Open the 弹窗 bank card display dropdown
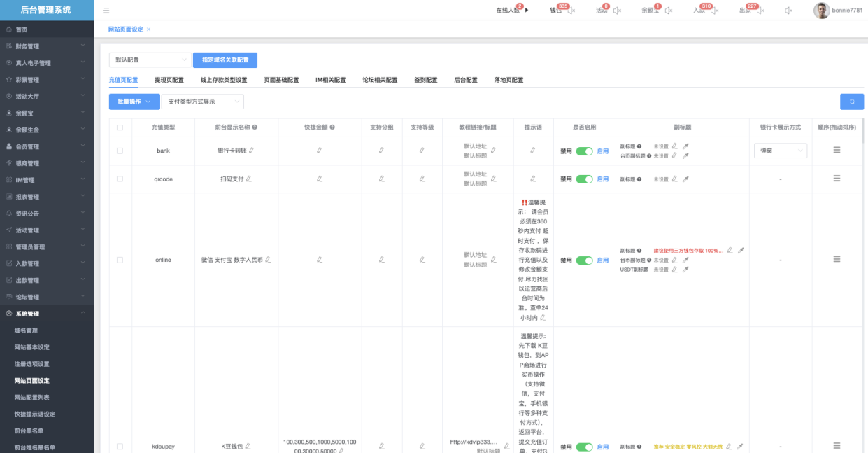This screenshot has width=868, height=453. tap(780, 151)
